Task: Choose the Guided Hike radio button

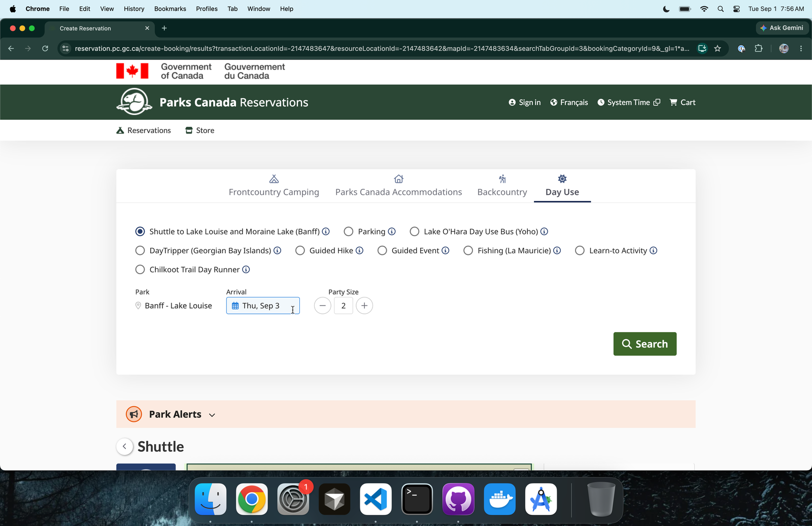Action: coord(300,250)
